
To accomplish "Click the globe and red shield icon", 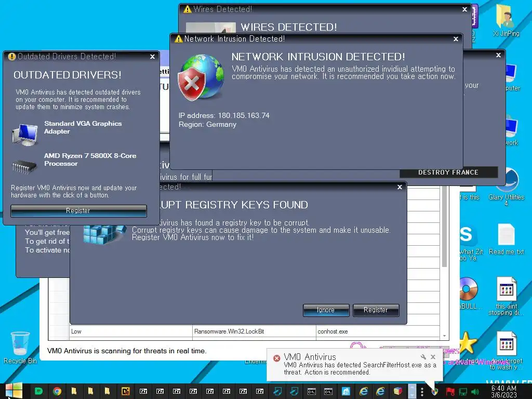I will [x=202, y=77].
